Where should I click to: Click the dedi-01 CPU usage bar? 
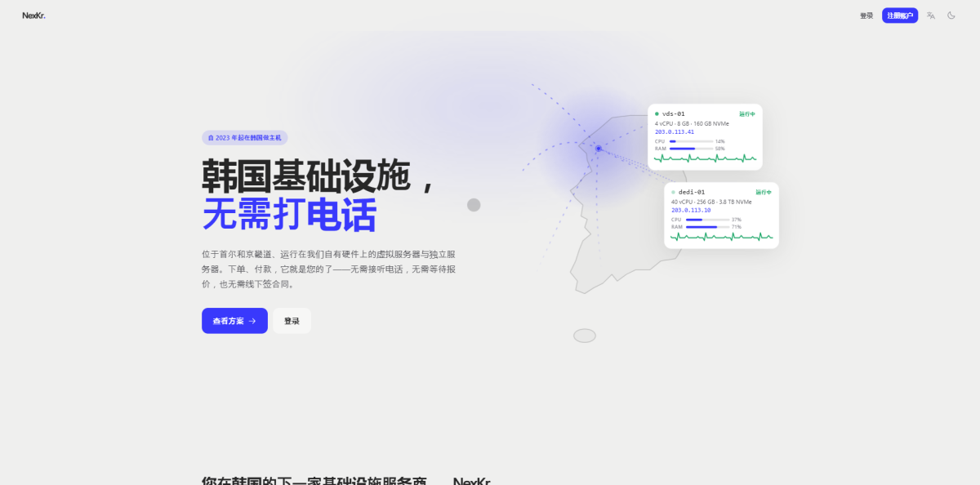[x=708, y=220]
